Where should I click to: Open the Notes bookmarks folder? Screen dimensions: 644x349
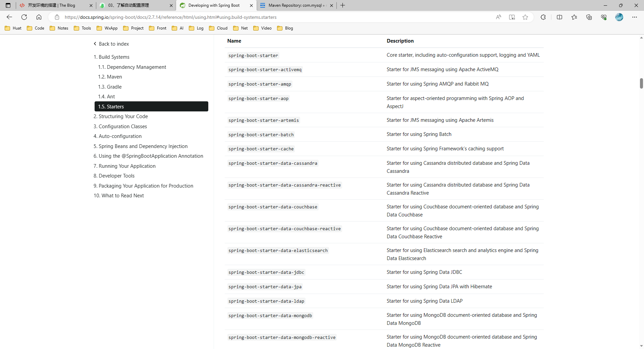coord(59,28)
